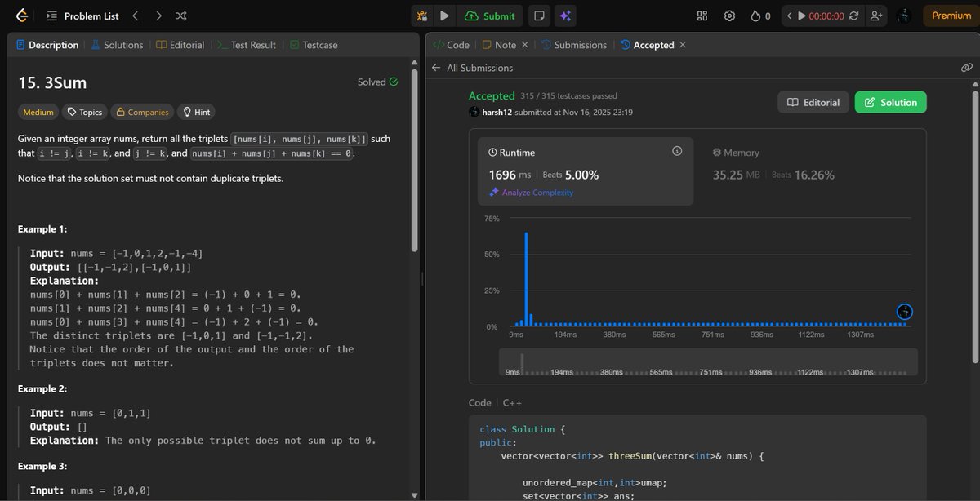Click the green Submit button
Viewport: 980px width, 501px height.
489,16
